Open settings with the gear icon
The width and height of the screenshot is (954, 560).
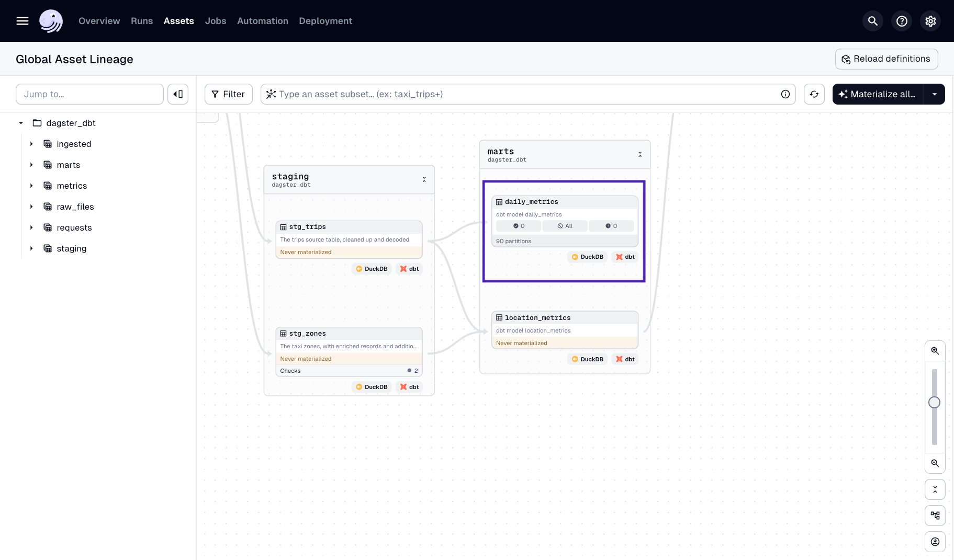click(x=930, y=21)
